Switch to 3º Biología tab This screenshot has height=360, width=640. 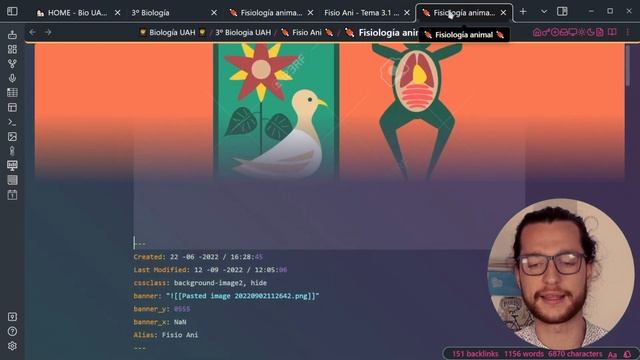[x=150, y=13]
